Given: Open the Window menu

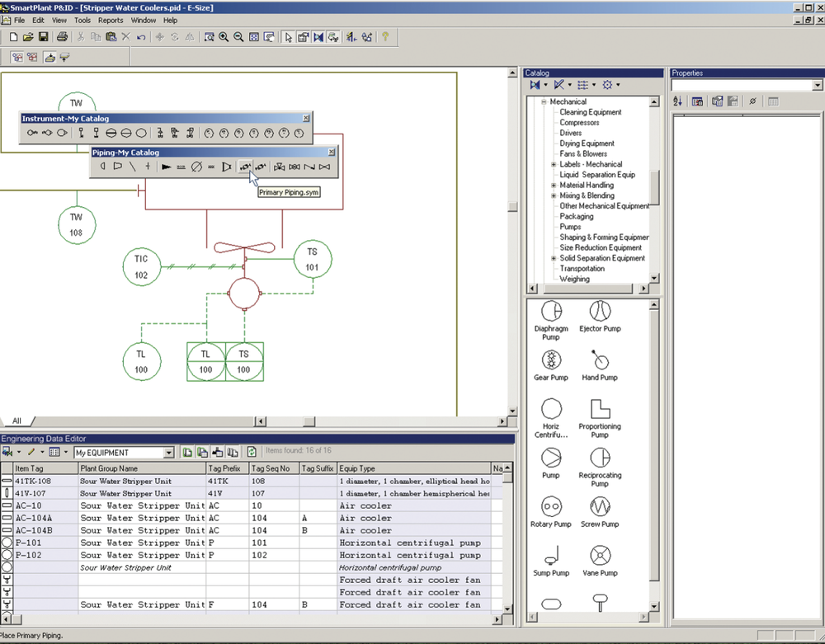Looking at the screenshot, I should coord(143,21).
